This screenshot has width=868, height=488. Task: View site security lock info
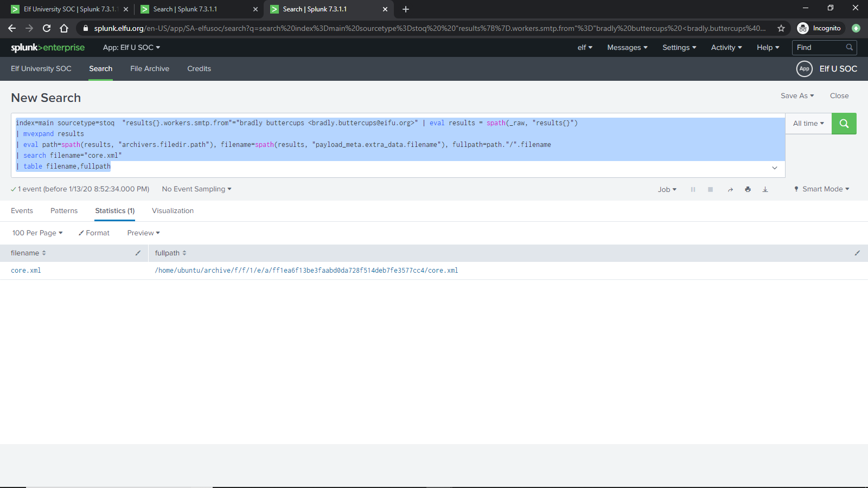point(85,28)
